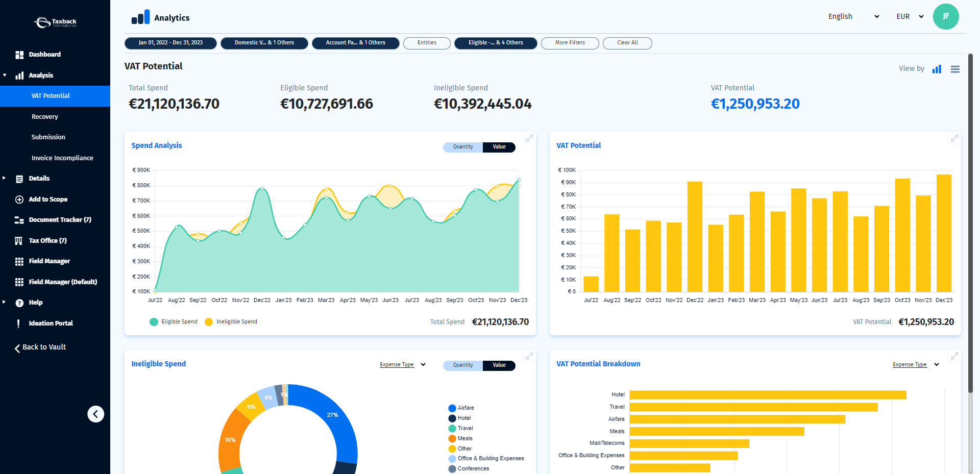
Task: Click the Help question mark icon
Action: [19, 303]
